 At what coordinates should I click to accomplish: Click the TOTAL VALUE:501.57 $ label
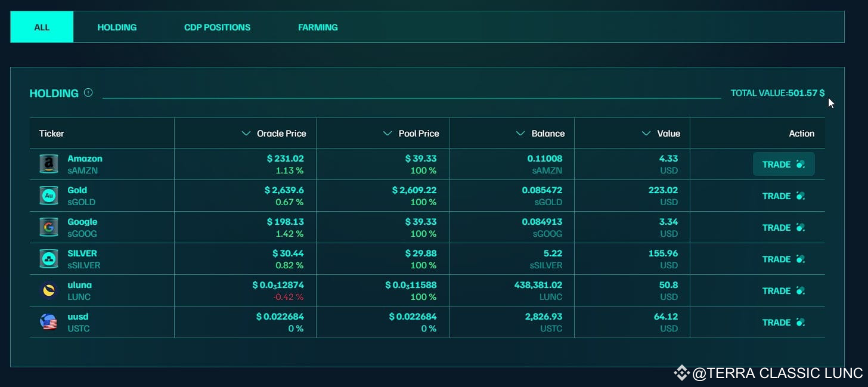777,93
